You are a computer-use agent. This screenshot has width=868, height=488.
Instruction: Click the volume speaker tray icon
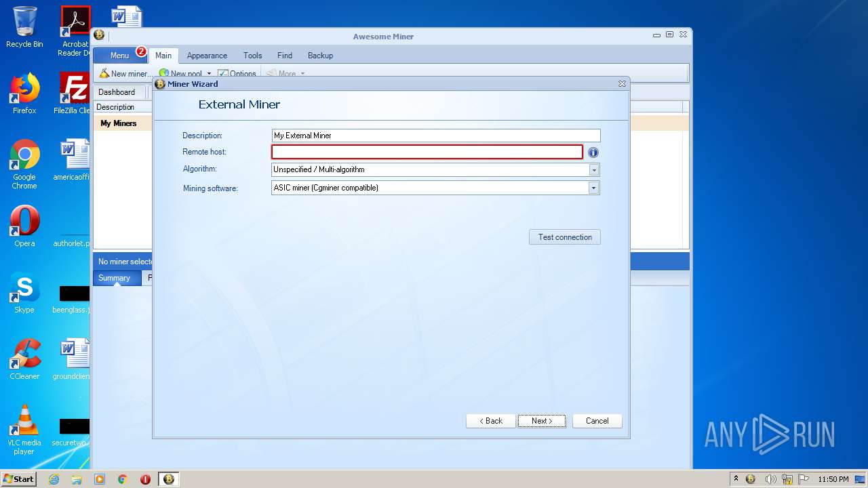[x=770, y=479]
